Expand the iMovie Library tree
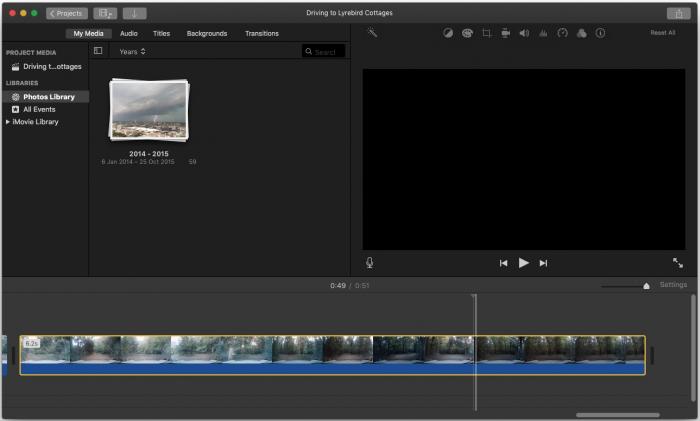This screenshot has height=421, width=700. coord(8,121)
